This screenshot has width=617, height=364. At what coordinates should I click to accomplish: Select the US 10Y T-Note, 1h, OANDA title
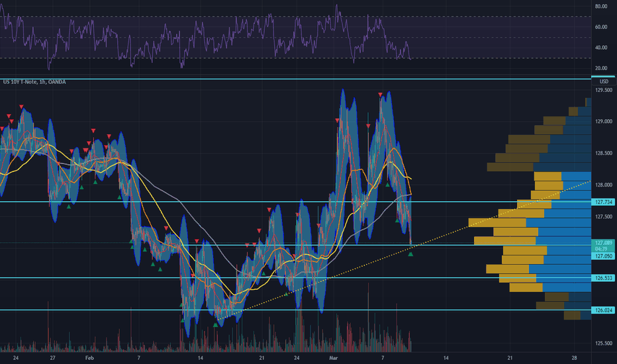34,82
